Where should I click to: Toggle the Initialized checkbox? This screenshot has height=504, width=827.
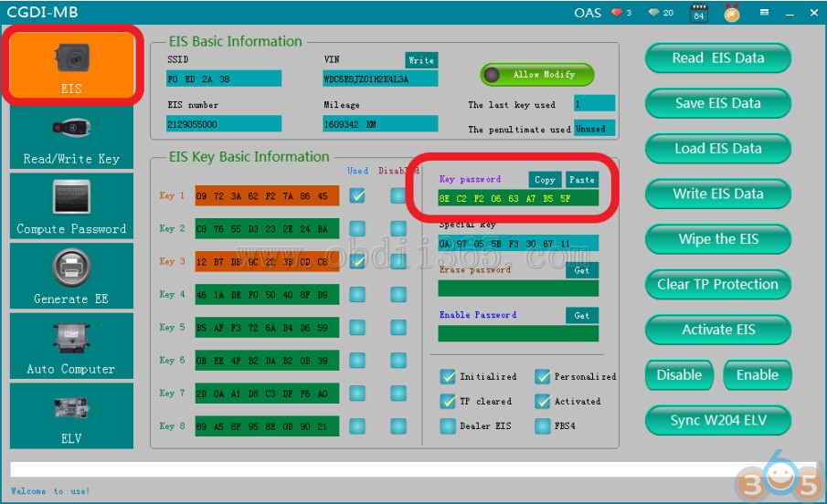click(448, 376)
